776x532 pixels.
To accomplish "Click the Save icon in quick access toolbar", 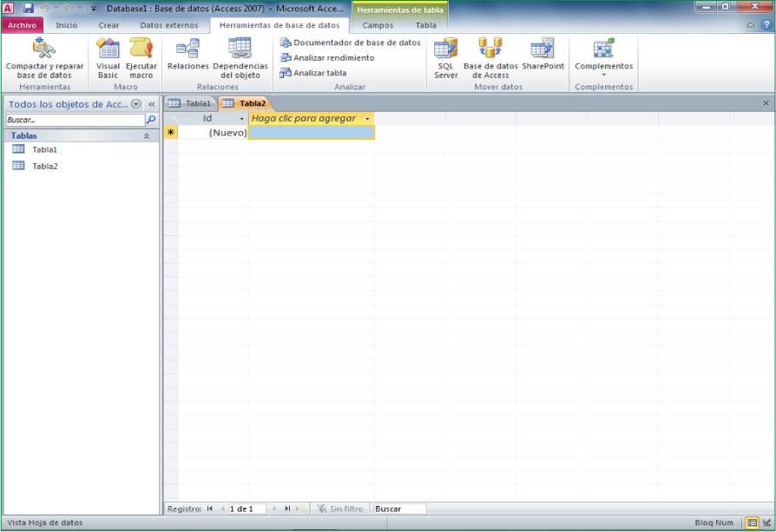I will [28, 8].
